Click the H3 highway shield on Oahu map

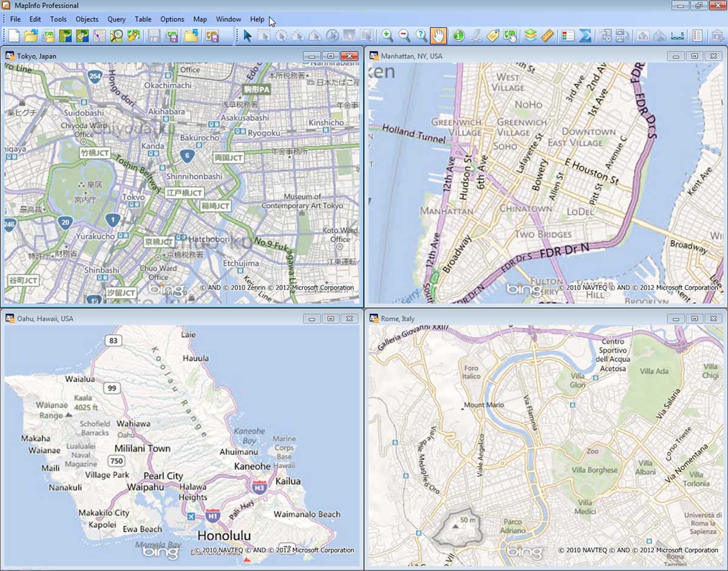259,487
